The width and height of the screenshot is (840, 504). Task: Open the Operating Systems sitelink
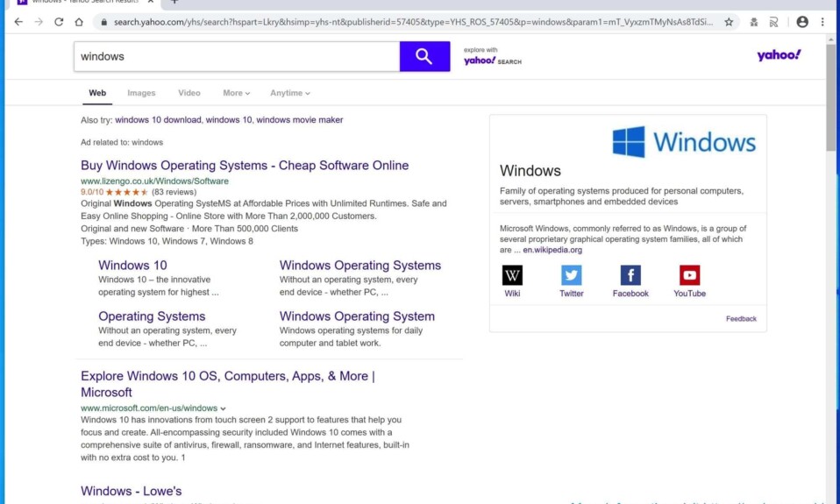[152, 316]
